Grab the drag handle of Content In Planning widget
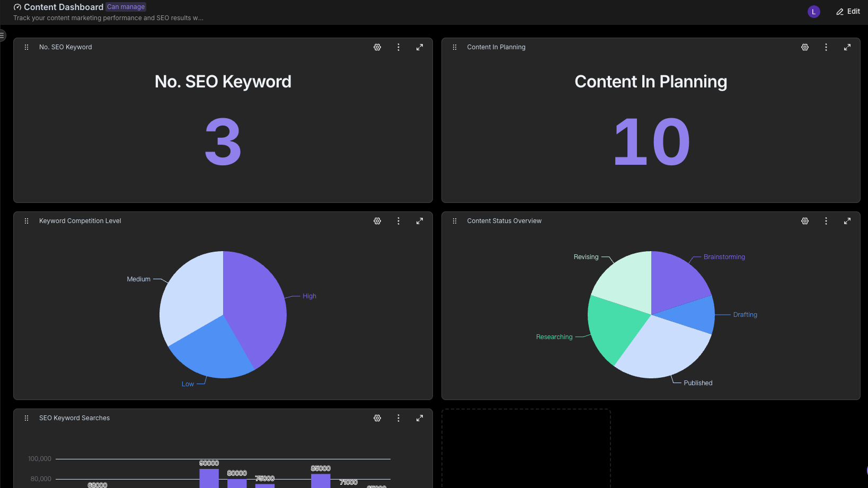 point(455,47)
